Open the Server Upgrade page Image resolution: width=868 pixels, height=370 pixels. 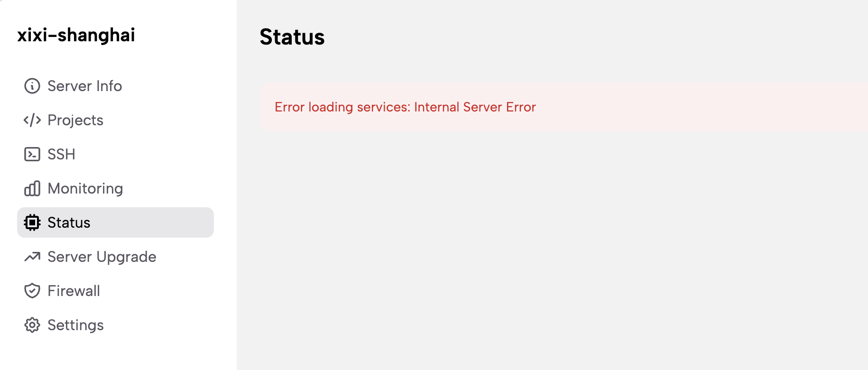[x=115, y=257]
